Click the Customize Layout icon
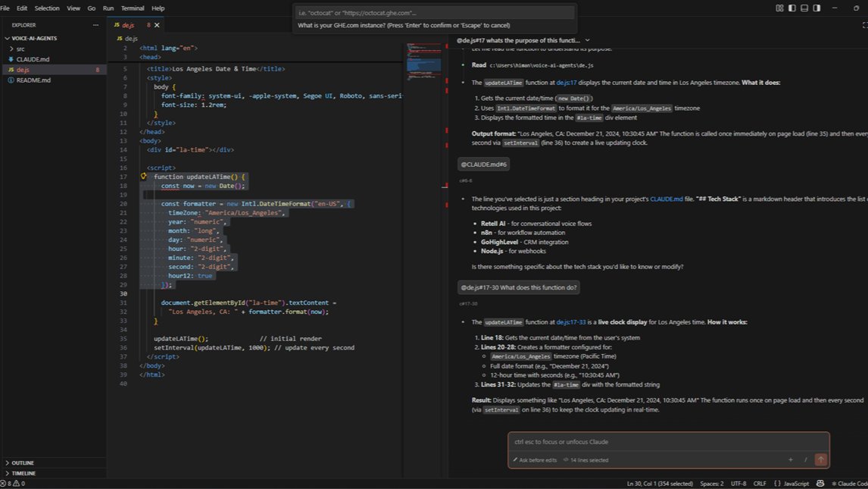The width and height of the screenshot is (868, 489). 780,8
